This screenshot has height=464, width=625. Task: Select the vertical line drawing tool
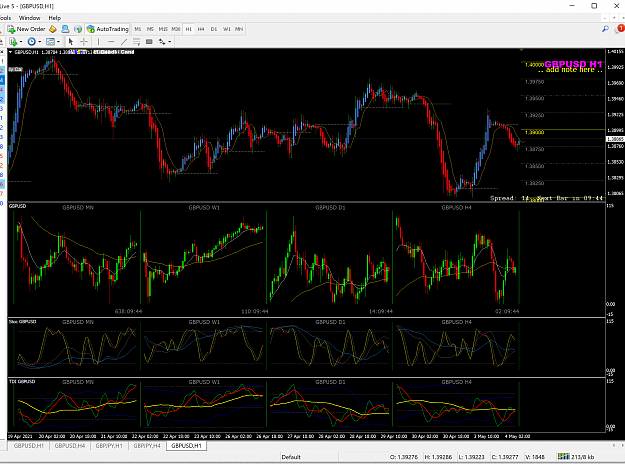(98, 41)
